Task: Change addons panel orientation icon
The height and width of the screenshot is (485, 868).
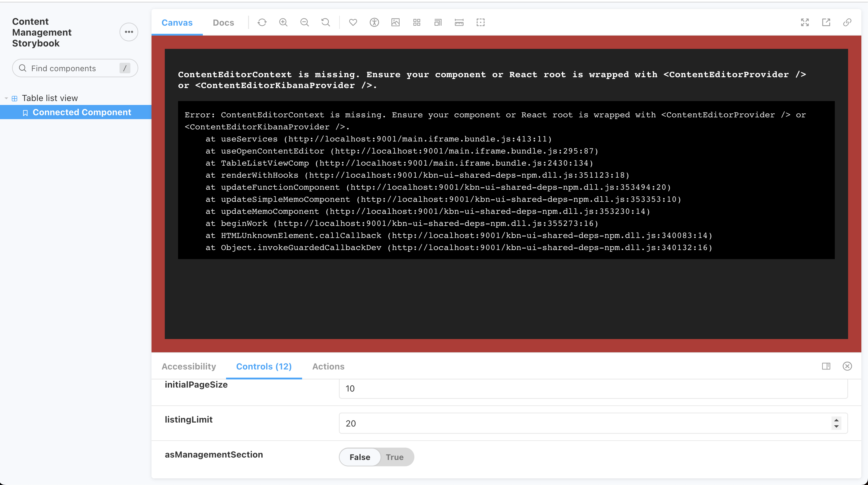Action: click(826, 366)
